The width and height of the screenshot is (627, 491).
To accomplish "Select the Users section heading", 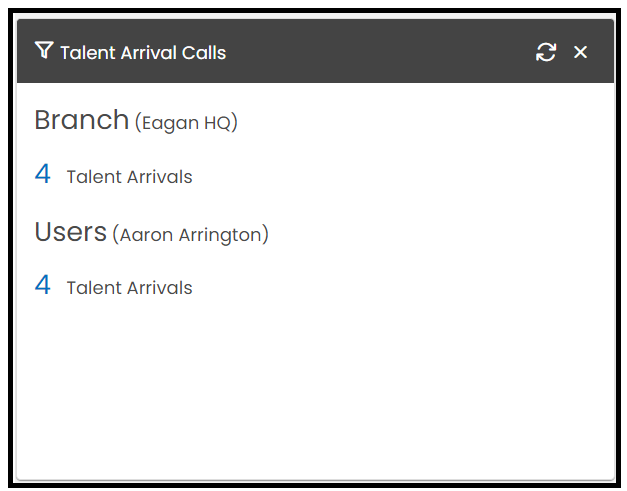I will (x=71, y=232).
